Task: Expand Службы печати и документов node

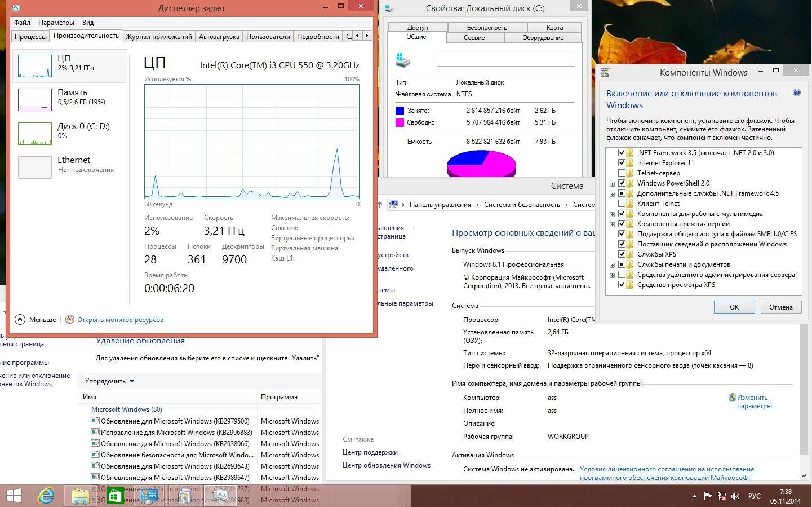Action: pyautogui.click(x=612, y=265)
